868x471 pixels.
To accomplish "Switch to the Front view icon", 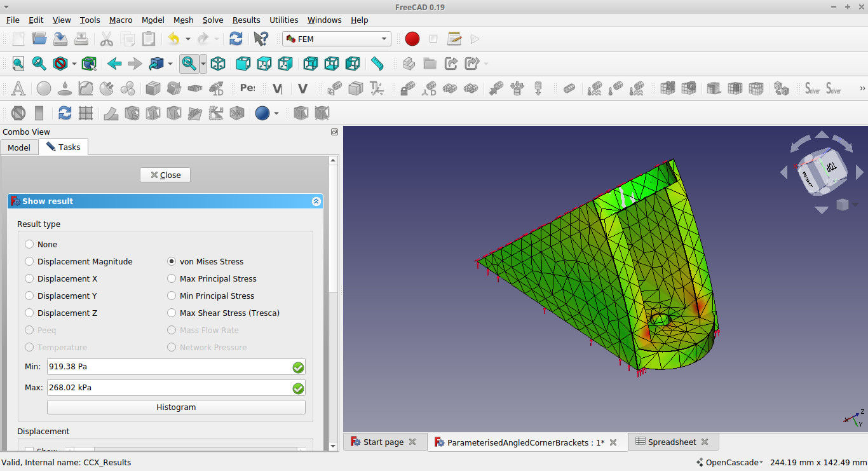I will click(243, 64).
